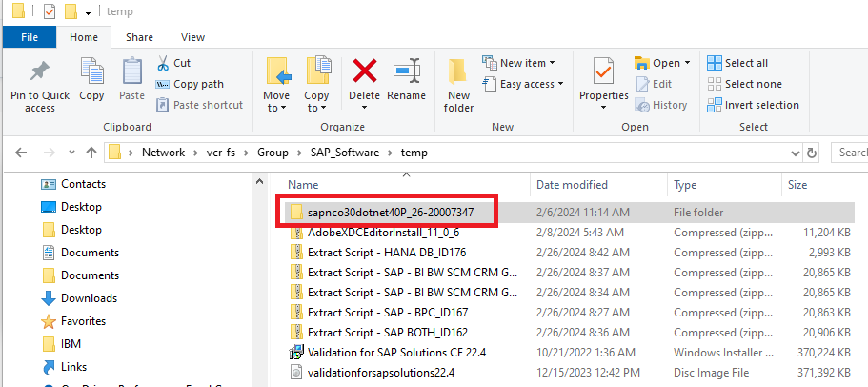Show file History
The image size is (868, 387).
pos(661,105)
